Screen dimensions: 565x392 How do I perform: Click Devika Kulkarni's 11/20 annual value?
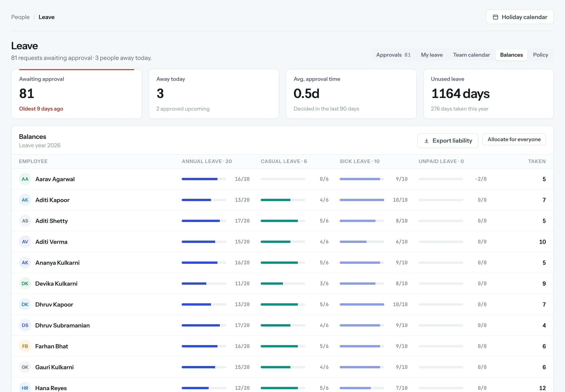point(242,284)
